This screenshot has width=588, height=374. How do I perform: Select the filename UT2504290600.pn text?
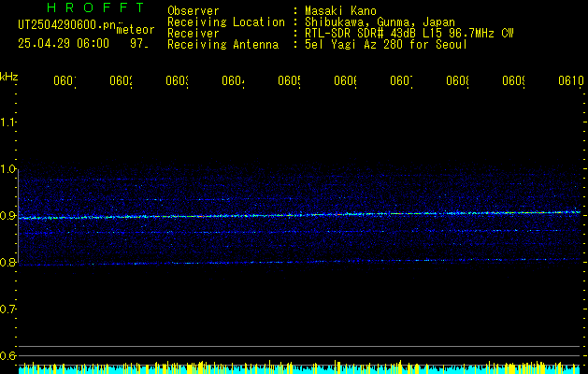click(x=66, y=25)
